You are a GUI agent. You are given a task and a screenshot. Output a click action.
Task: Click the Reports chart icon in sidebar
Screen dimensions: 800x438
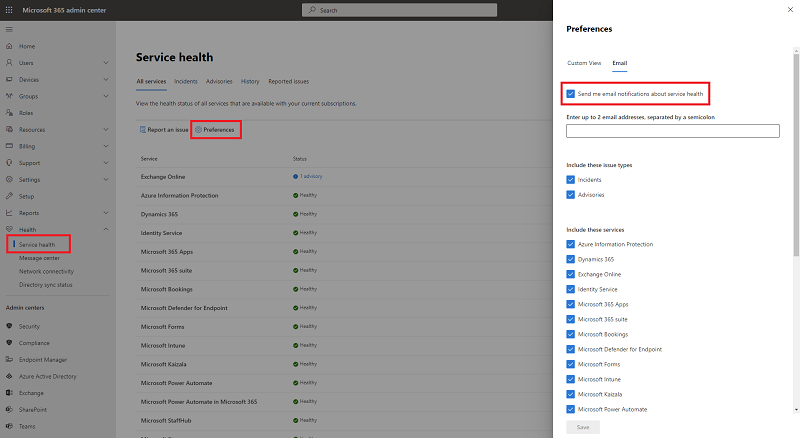pos(9,213)
